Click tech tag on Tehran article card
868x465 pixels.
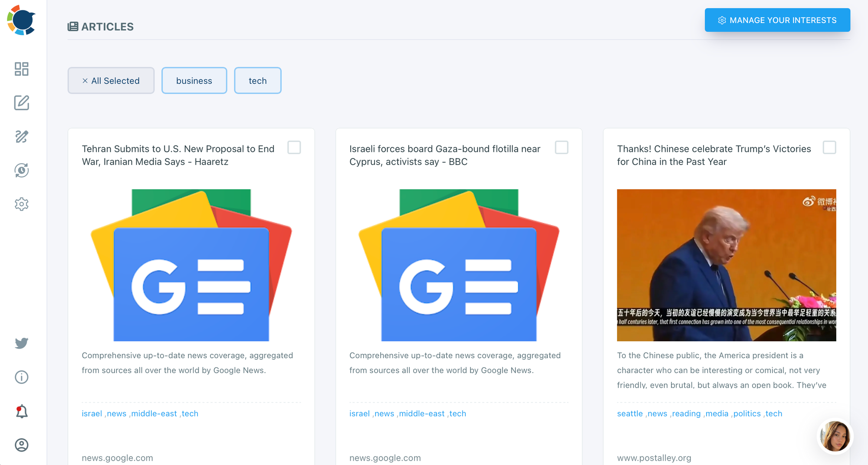[x=190, y=413]
